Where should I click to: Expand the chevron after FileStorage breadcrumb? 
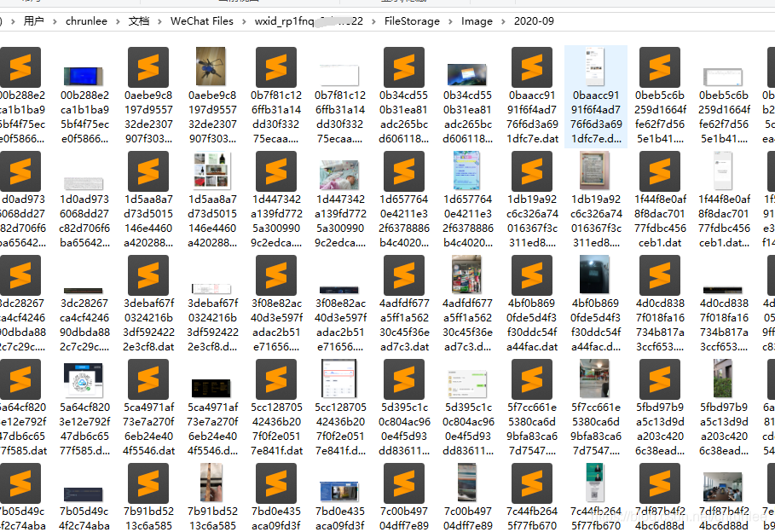[450, 21]
